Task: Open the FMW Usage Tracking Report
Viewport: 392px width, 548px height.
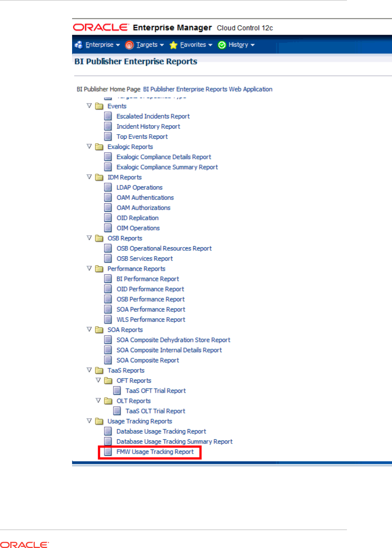Action: point(155,451)
